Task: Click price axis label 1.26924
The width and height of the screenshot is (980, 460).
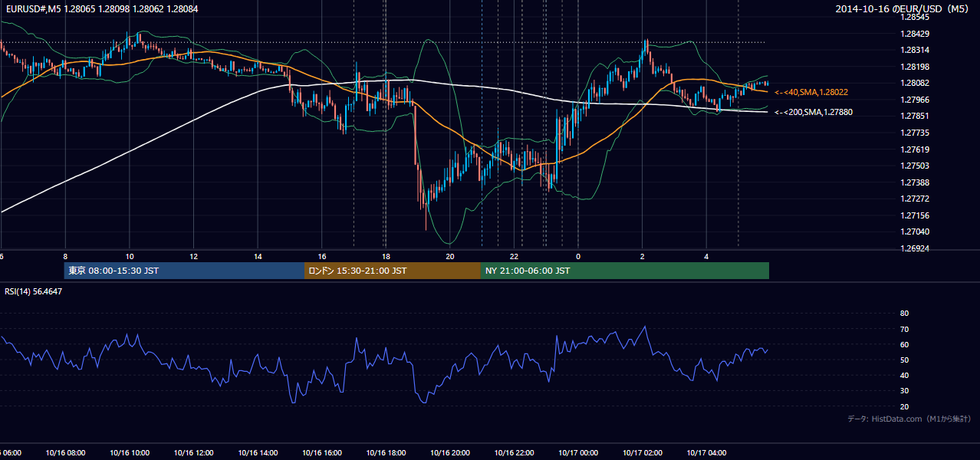Action: click(x=914, y=248)
